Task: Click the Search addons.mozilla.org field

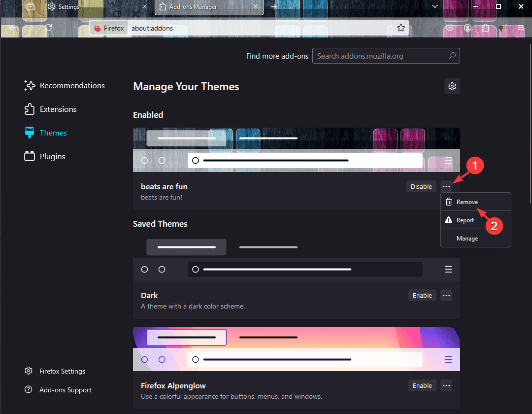Action: point(386,56)
